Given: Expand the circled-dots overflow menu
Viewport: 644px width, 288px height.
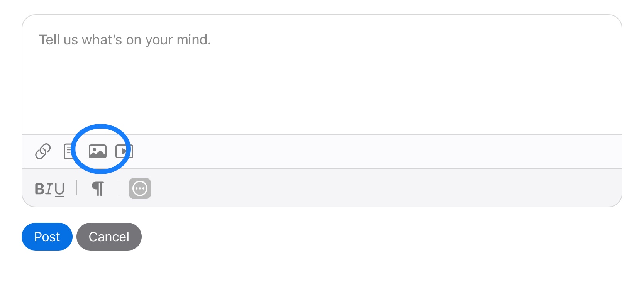Looking at the screenshot, I should click(140, 188).
